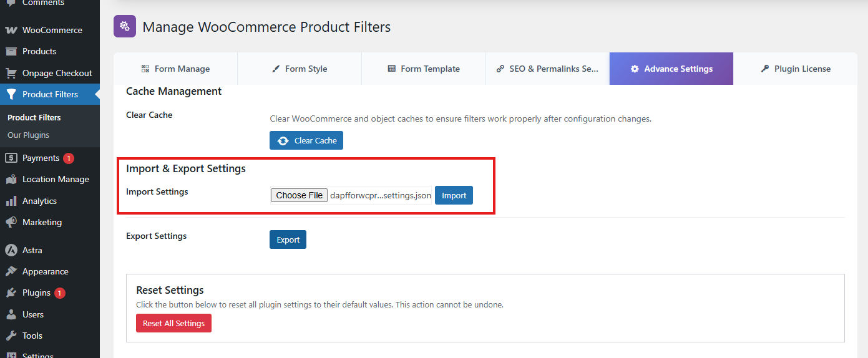Click the Tools wrench icon

point(11,336)
